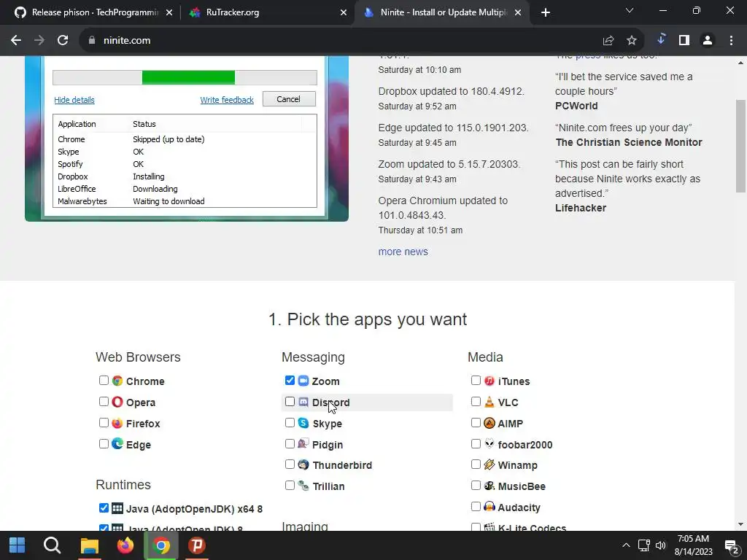Click the Thunderbird icon under Messaging
The height and width of the screenshot is (560, 747).
(x=303, y=464)
